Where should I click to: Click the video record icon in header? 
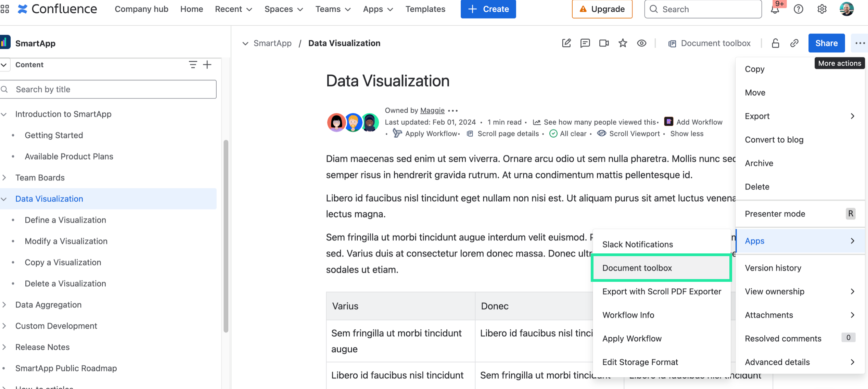pos(604,43)
